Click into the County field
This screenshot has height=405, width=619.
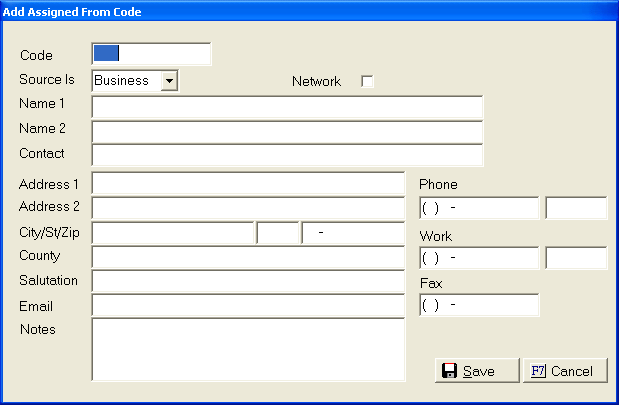point(248,257)
